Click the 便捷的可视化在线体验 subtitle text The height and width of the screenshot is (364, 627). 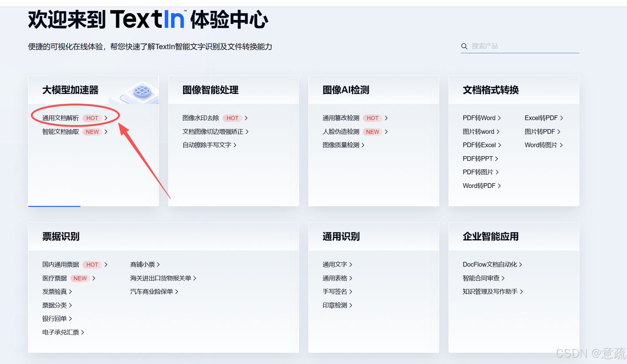click(150, 47)
